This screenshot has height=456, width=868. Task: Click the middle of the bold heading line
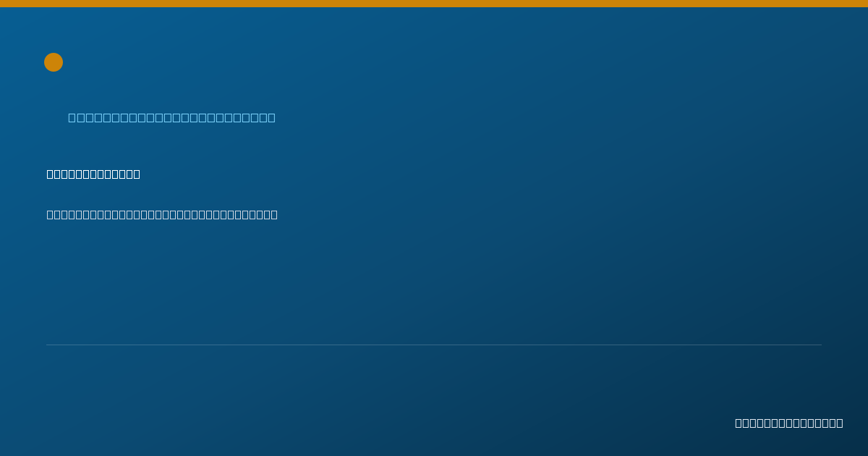[93, 174]
